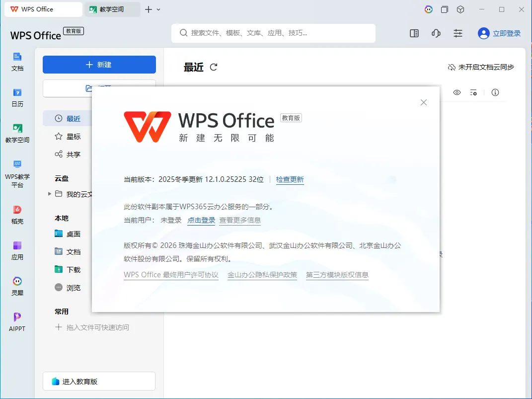532x399 pixels.
Task: Expand the 我的云文档 tree folder
Action: click(50, 194)
